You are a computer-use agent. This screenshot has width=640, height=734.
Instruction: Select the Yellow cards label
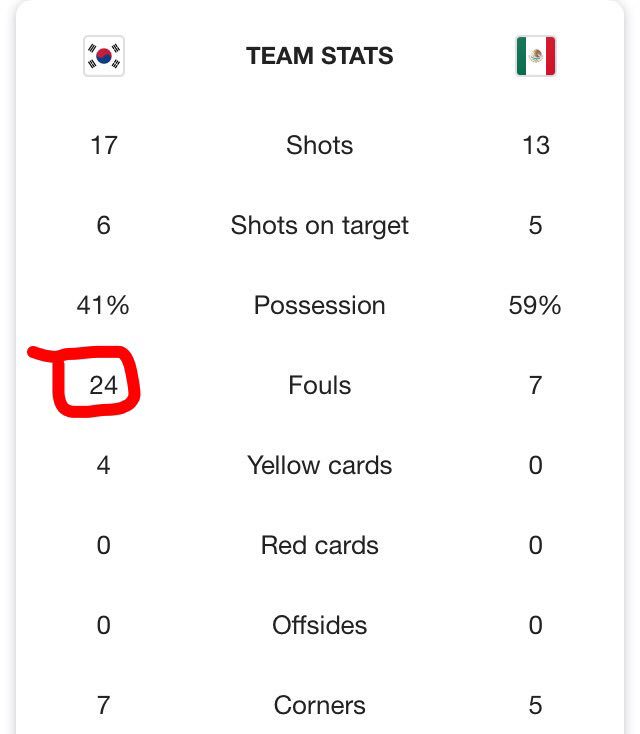tap(320, 465)
